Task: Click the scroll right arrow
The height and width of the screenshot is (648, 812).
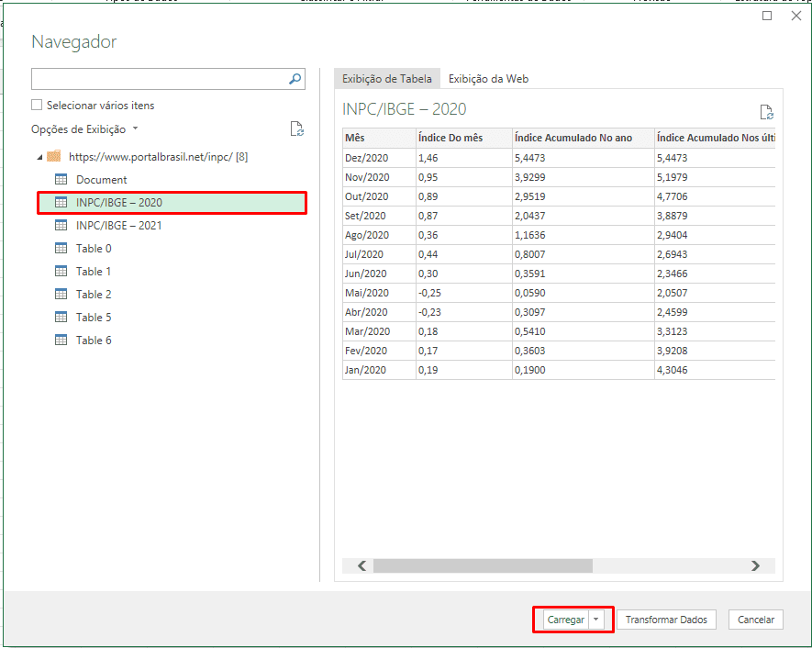Action: tap(755, 565)
